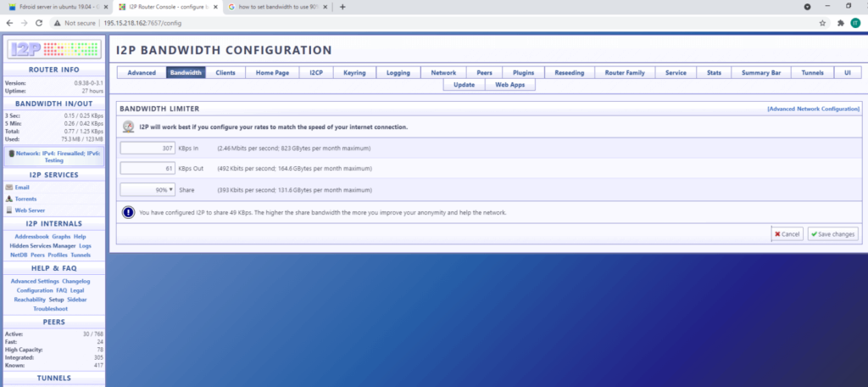
Task: Click Bandwidth In/Out sidebar heading
Action: [x=53, y=104]
